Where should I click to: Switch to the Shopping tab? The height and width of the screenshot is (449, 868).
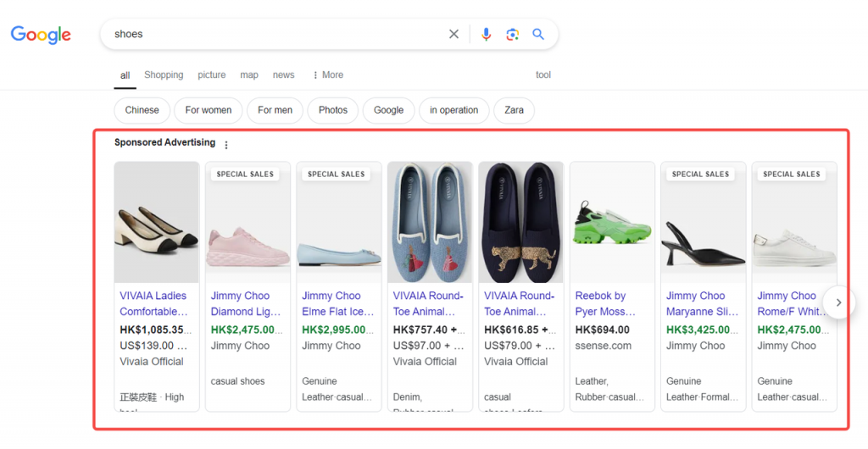[x=164, y=75]
